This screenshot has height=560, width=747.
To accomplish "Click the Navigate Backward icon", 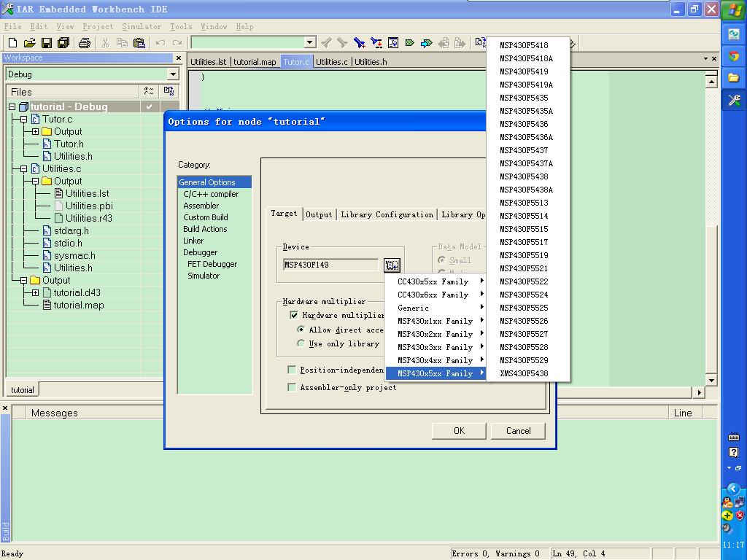I will click(444, 43).
